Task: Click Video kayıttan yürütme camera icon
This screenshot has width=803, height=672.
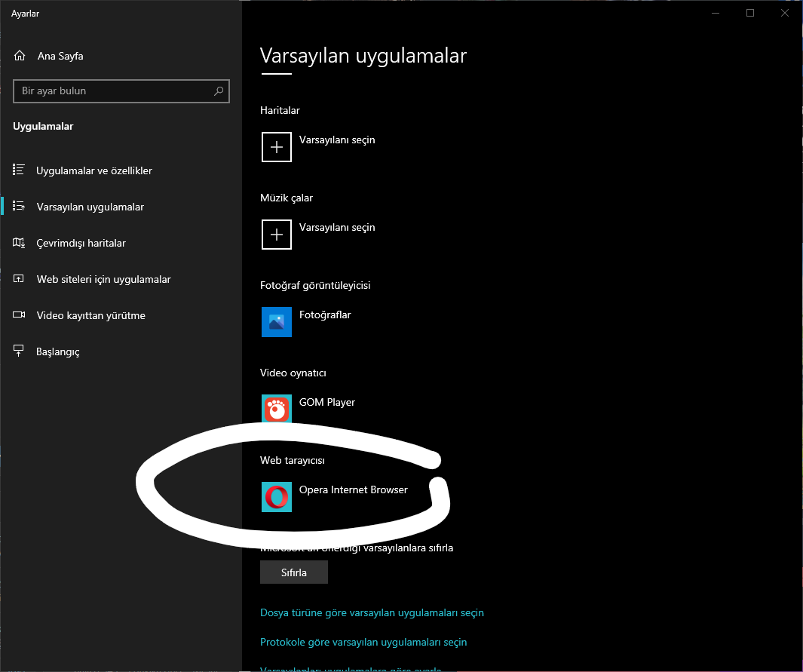Action: pos(18,315)
